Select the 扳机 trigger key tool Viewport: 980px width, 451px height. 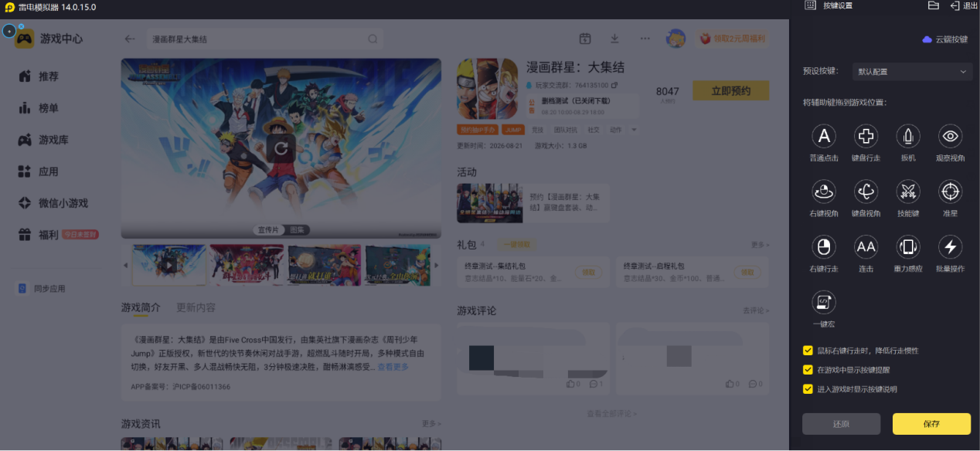[x=908, y=137]
